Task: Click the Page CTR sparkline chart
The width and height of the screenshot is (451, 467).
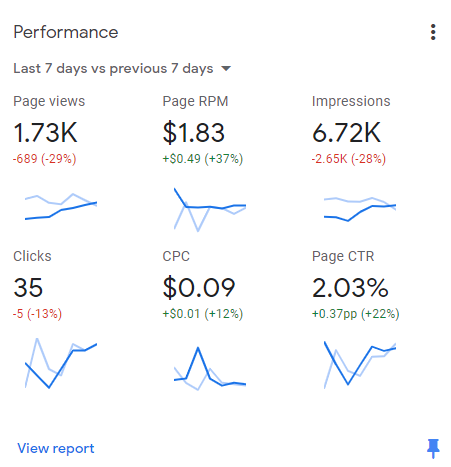Action: point(360,365)
